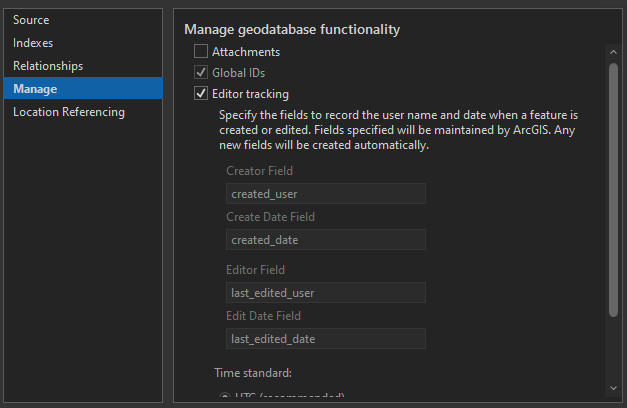Click the Editor Field input showing last_edited_user

(326, 292)
